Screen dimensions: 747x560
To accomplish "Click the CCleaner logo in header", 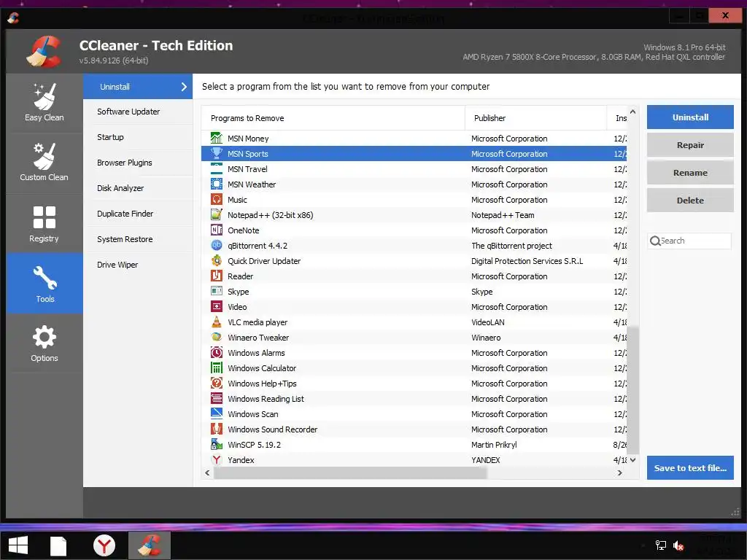I will pyautogui.click(x=44, y=52).
